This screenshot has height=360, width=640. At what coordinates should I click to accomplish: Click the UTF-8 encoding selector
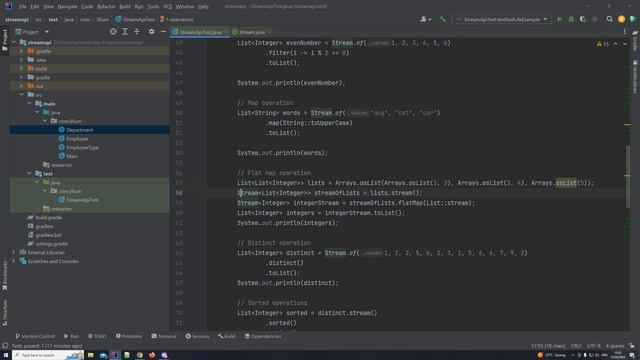(x=593, y=346)
